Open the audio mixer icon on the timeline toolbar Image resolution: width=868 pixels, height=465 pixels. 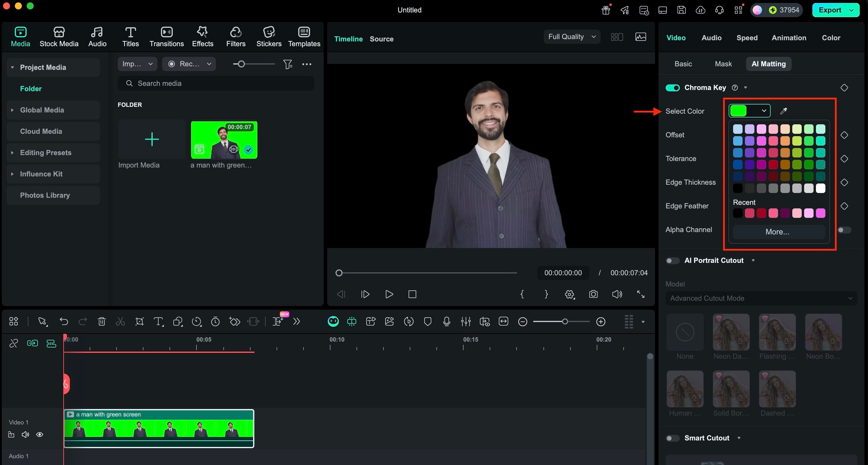click(x=465, y=321)
